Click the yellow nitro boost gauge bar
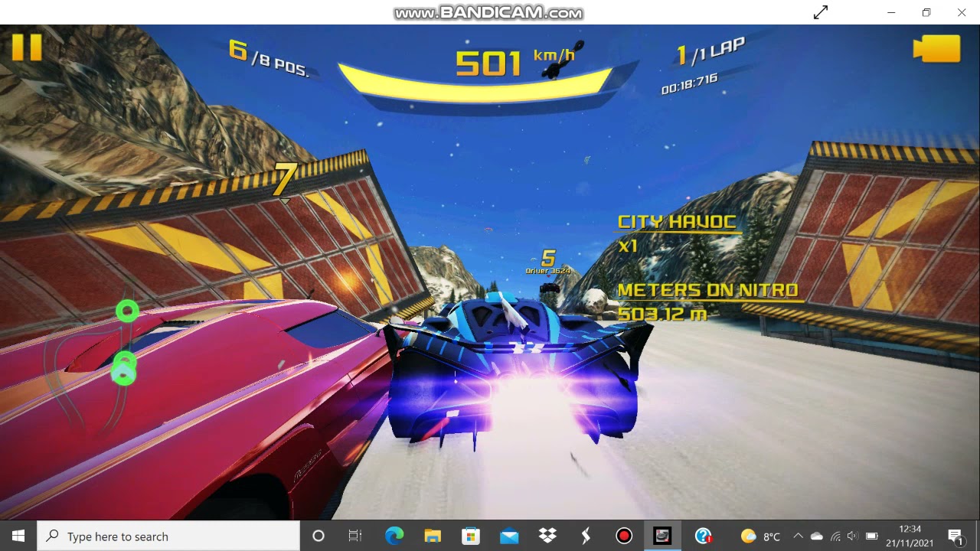 coord(475,86)
